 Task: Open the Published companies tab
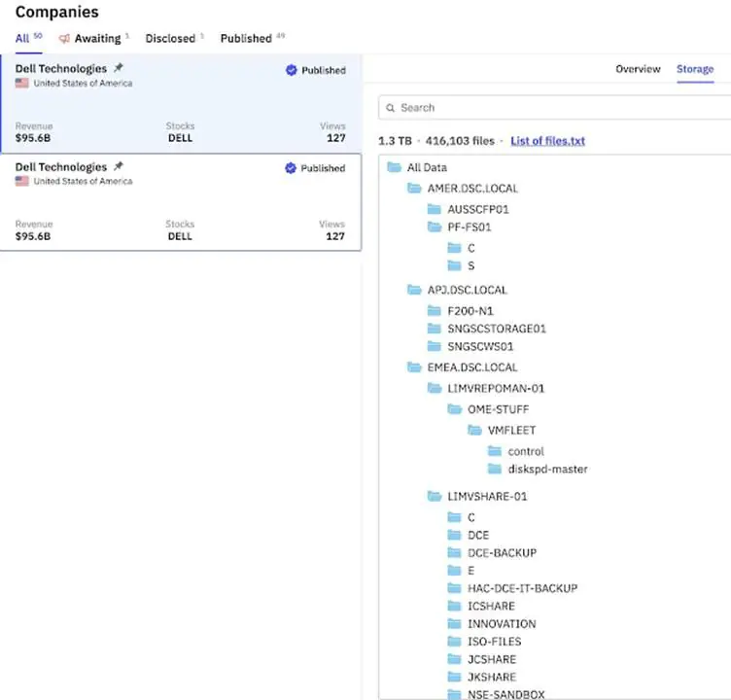pos(246,39)
